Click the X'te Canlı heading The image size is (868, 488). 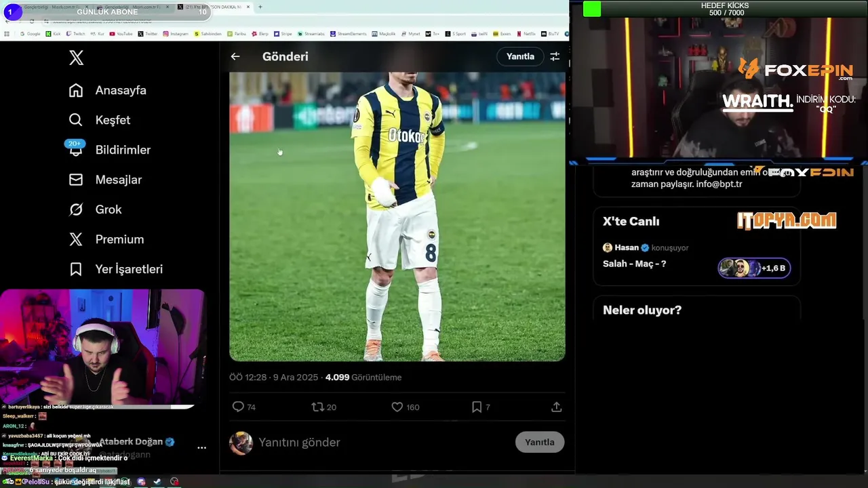click(x=631, y=222)
